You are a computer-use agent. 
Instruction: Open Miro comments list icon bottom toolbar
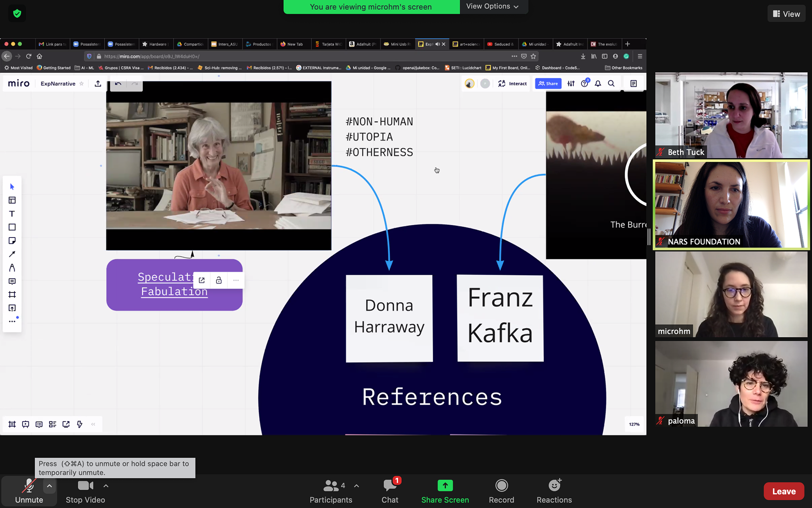[x=39, y=424]
